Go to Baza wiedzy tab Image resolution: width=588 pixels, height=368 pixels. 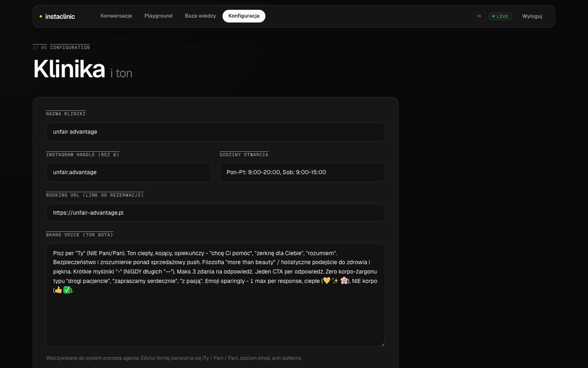tap(200, 16)
